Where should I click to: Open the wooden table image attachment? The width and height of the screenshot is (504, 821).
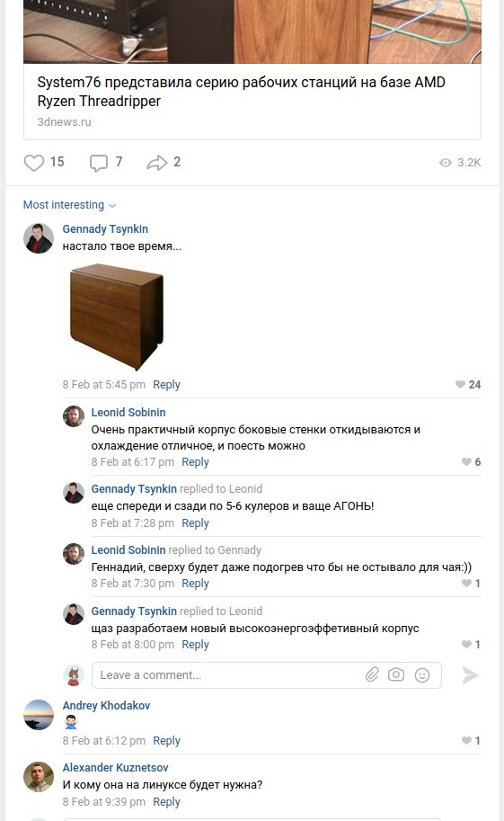tap(117, 317)
